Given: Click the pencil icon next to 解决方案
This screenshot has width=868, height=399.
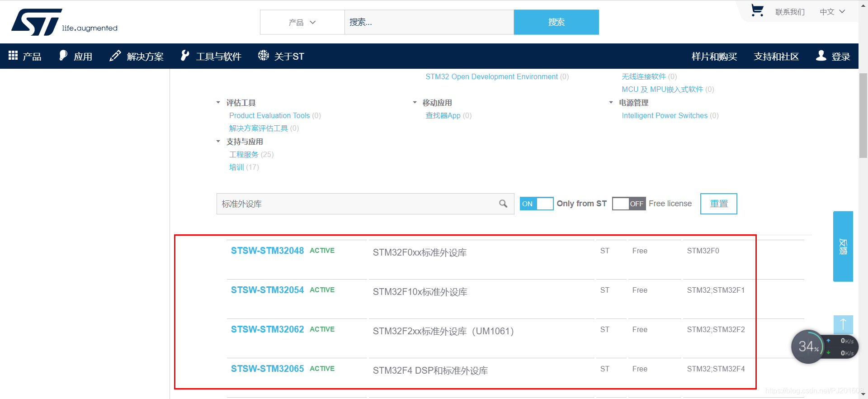Looking at the screenshot, I should (x=115, y=55).
